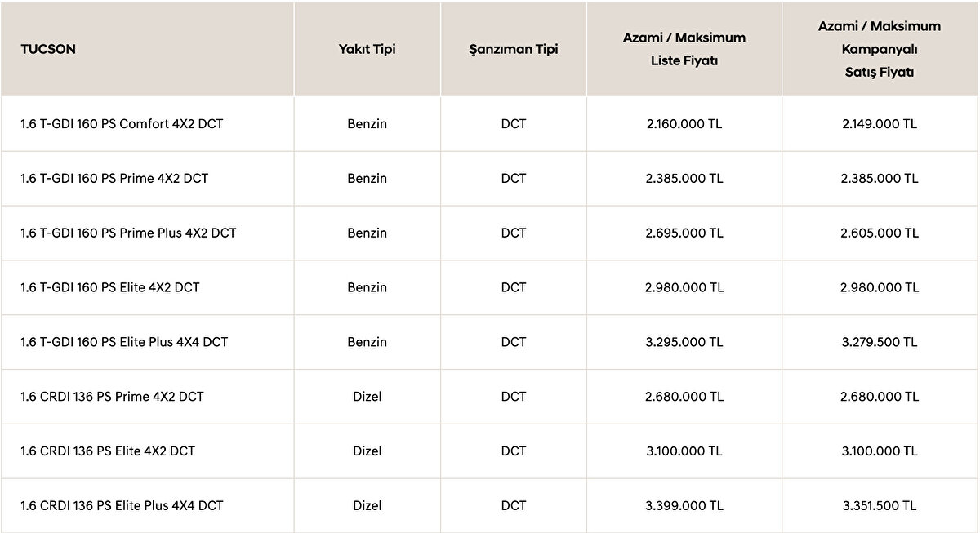
Task: Select the 3.295.000 TL list price cell
Action: tap(684, 342)
